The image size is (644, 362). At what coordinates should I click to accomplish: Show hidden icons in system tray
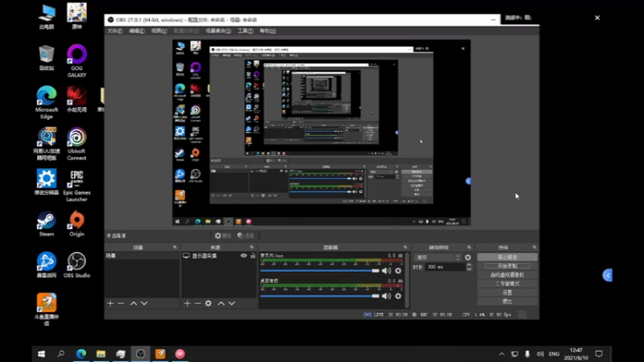click(x=502, y=354)
